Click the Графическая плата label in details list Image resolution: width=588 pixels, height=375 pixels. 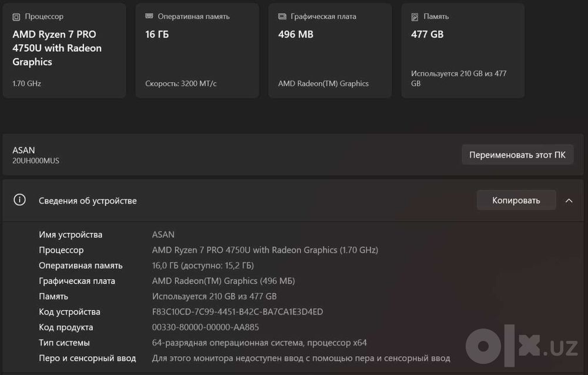coord(77,280)
